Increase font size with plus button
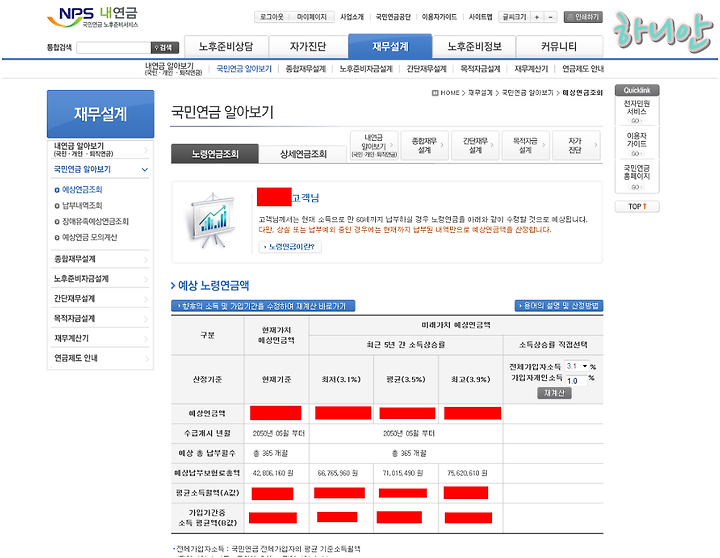Screen dimensions: 720x558 (536, 17)
